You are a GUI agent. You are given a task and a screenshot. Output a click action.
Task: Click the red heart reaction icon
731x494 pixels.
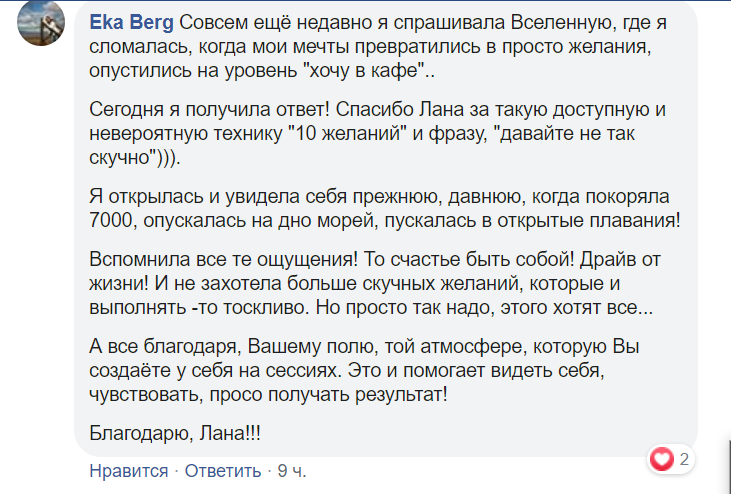point(662,459)
